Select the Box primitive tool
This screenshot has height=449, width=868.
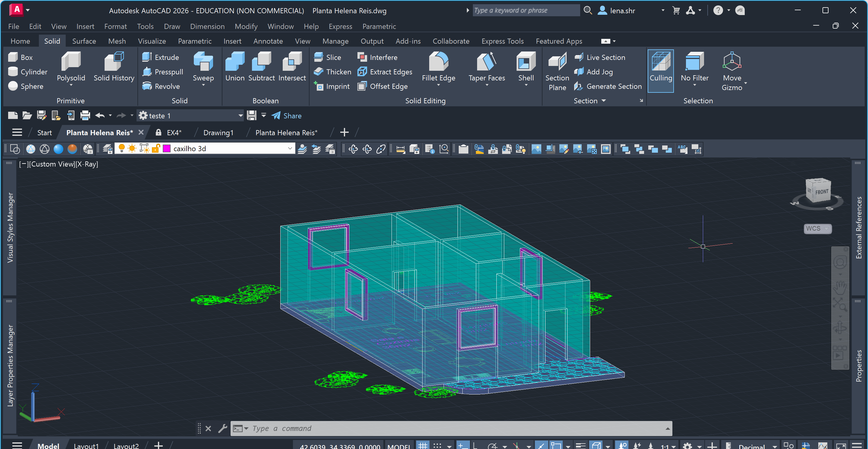tap(20, 57)
